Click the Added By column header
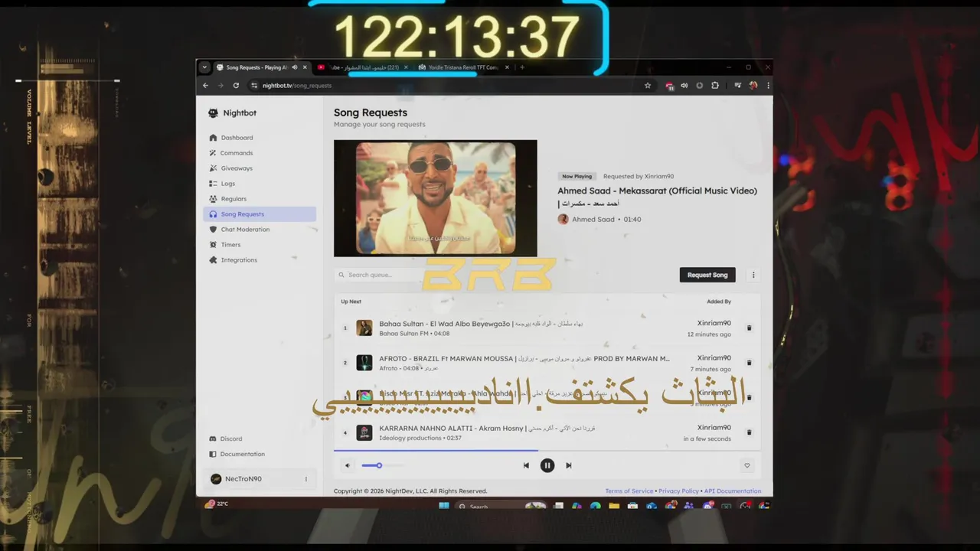The image size is (980, 551). [719, 302]
